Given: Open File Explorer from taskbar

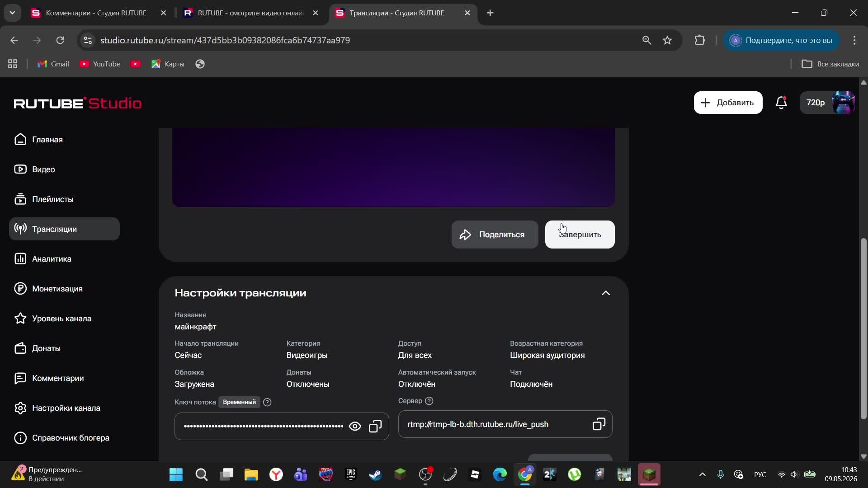Looking at the screenshot, I should [251, 475].
